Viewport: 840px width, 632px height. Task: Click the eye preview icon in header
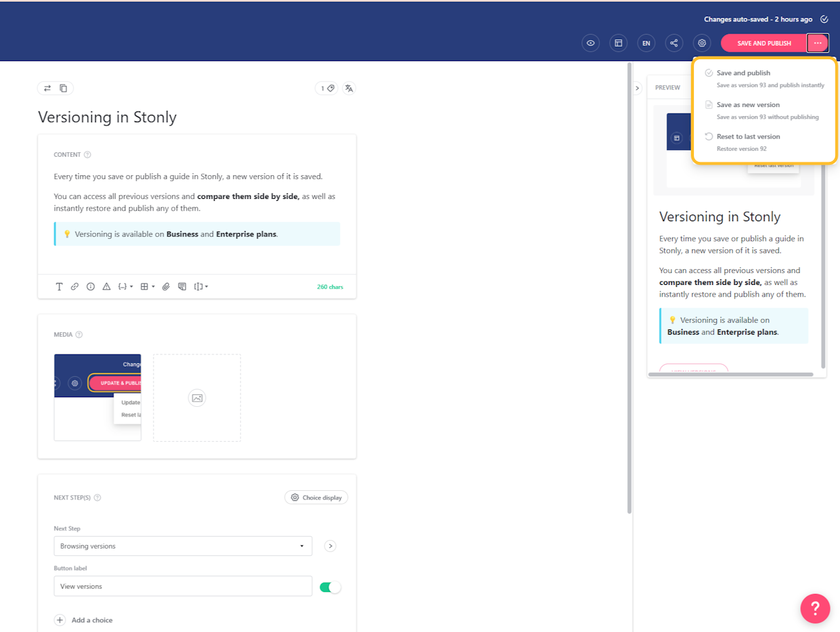pos(591,43)
